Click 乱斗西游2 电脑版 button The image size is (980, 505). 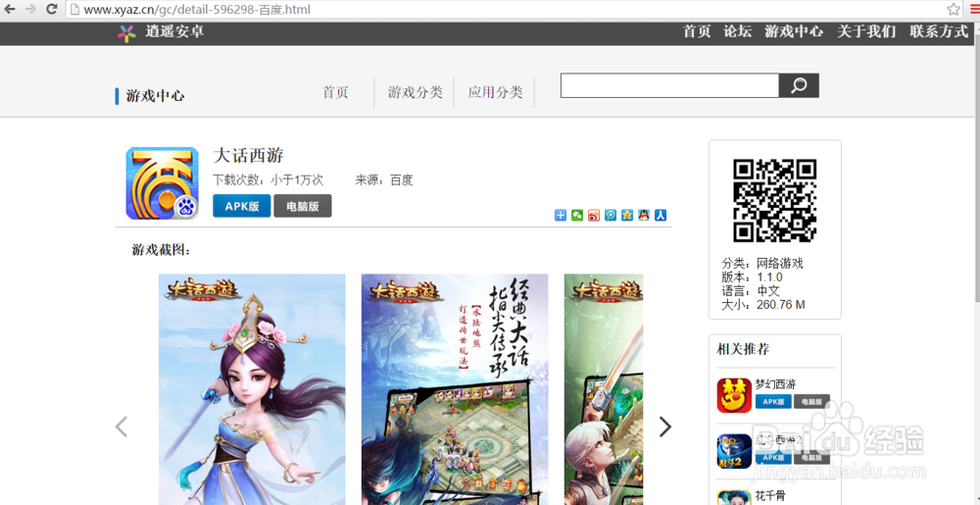click(811, 458)
